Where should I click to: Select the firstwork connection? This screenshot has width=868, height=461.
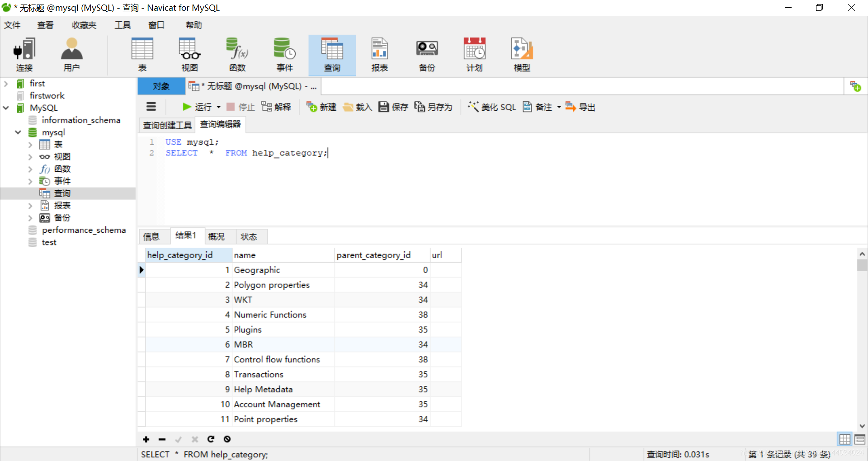[x=47, y=96]
